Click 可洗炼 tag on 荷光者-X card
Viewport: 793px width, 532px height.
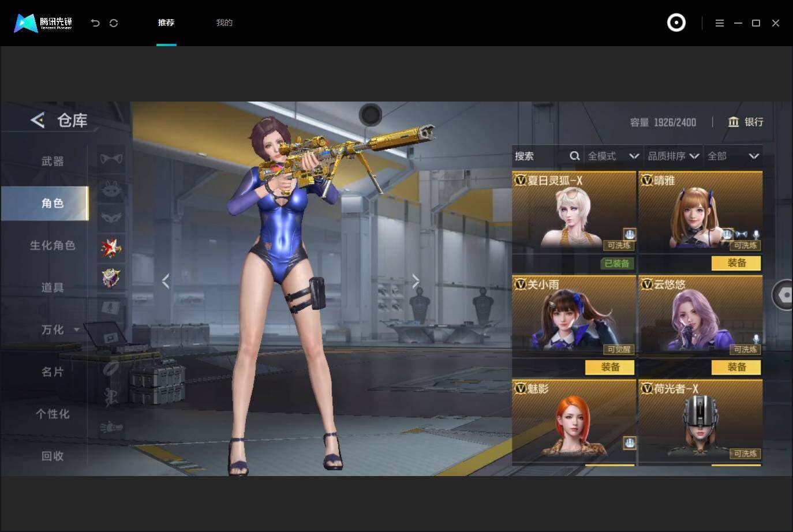(x=746, y=454)
